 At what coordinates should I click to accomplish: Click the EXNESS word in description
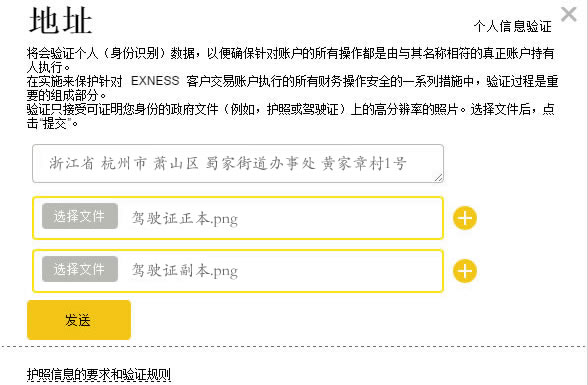pos(155,81)
